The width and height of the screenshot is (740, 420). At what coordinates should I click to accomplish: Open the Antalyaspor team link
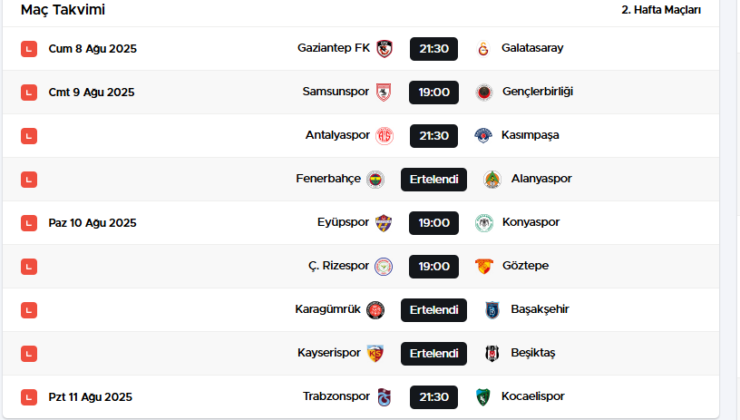point(337,135)
